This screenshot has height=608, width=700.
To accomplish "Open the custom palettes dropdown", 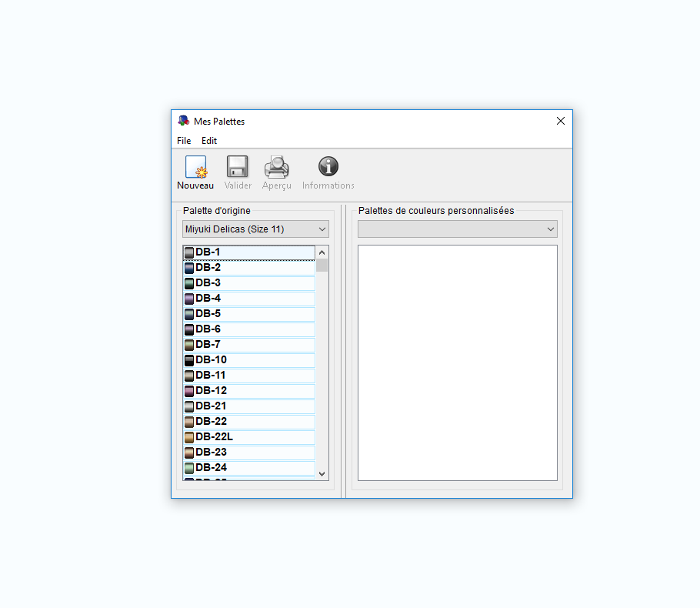I will pyautogui.click(x=457, y=229).
